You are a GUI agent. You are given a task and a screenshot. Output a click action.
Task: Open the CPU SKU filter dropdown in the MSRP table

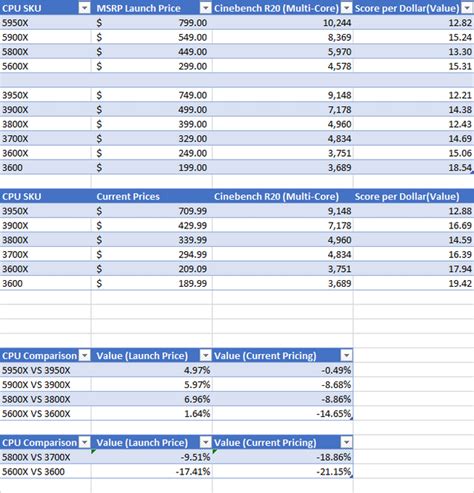tap(85, 8)
